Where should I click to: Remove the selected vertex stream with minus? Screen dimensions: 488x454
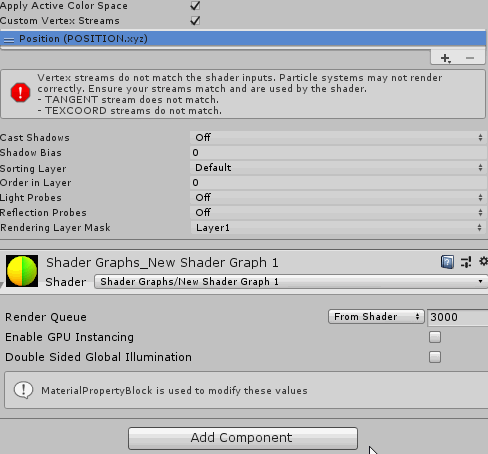point(470,58)
